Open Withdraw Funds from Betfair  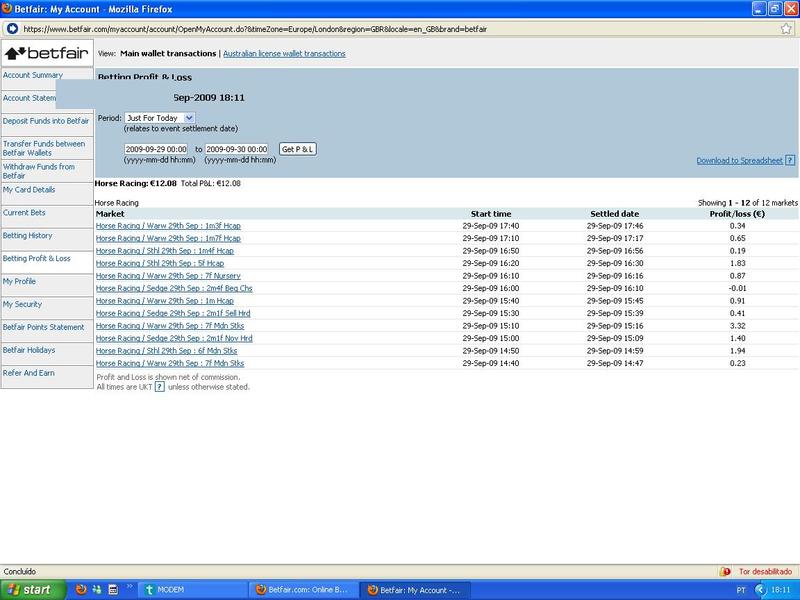[x=39, y=171]
